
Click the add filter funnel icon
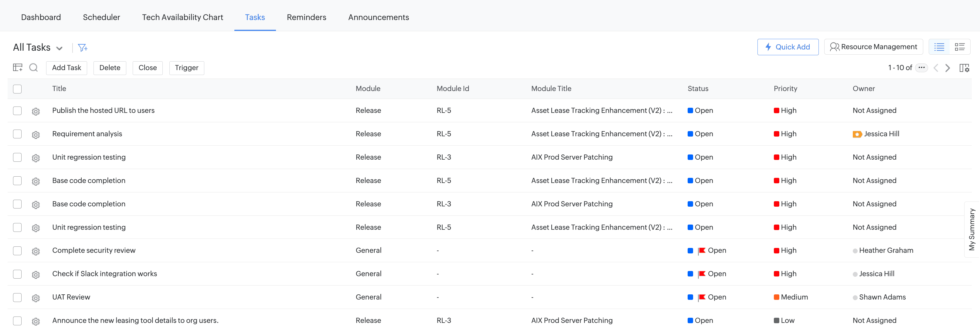tap(82, 48)
